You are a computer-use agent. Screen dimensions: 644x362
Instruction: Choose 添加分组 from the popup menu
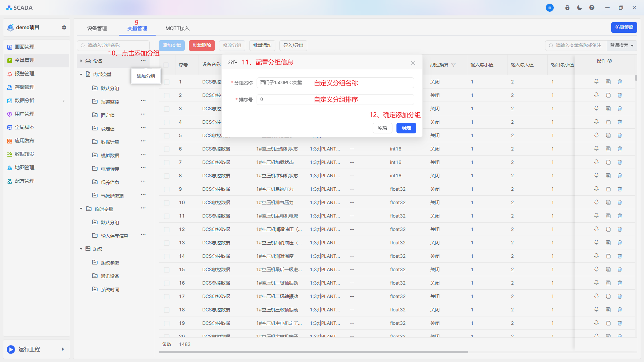[x=146, y=76]
